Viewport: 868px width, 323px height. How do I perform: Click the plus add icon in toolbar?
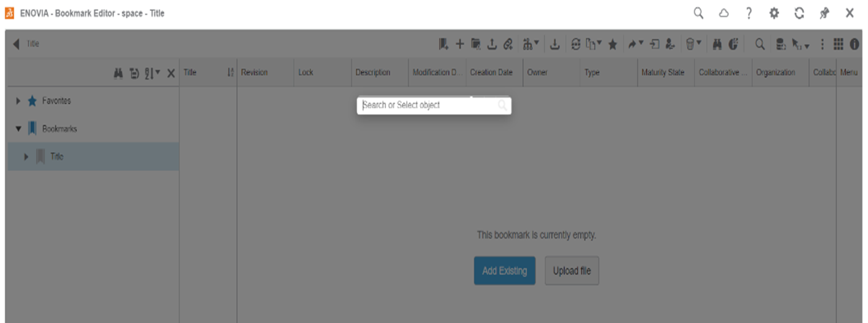coord(460,44)
